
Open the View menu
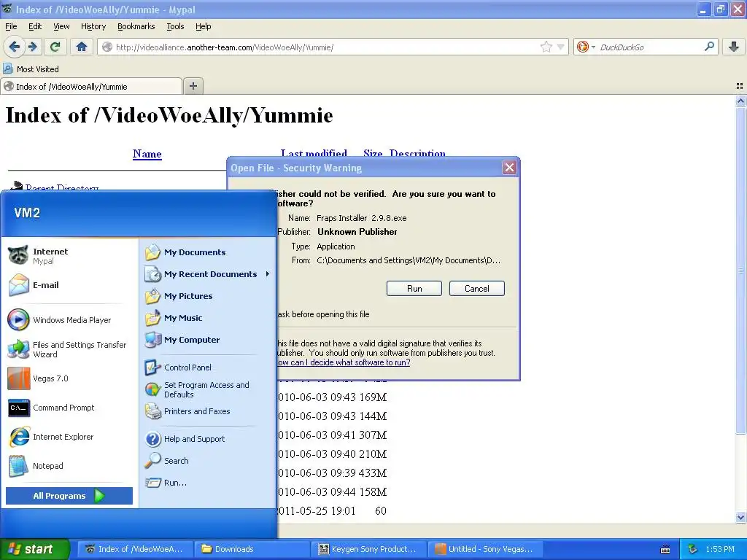click(61, 26)
